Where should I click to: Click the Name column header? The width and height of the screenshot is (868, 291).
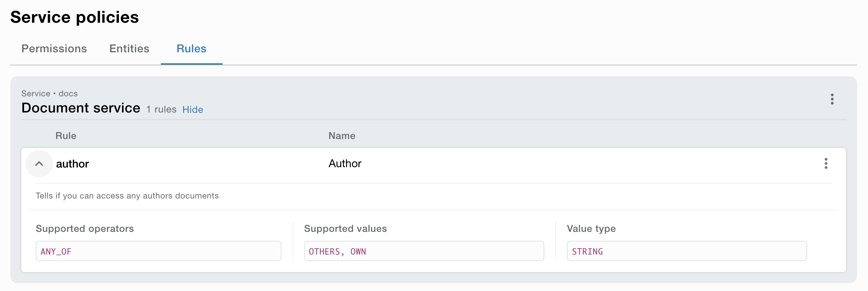click(342, 136)
